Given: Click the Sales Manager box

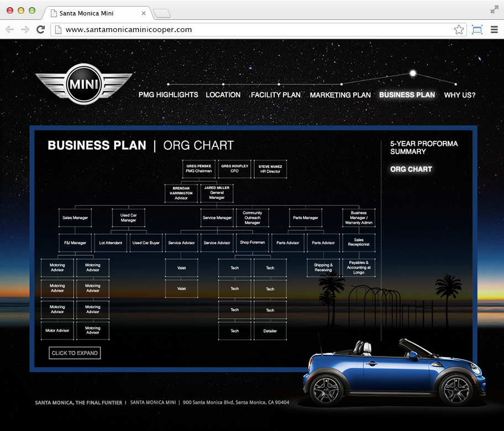Looking at the screenshot, I should (75, 218).
